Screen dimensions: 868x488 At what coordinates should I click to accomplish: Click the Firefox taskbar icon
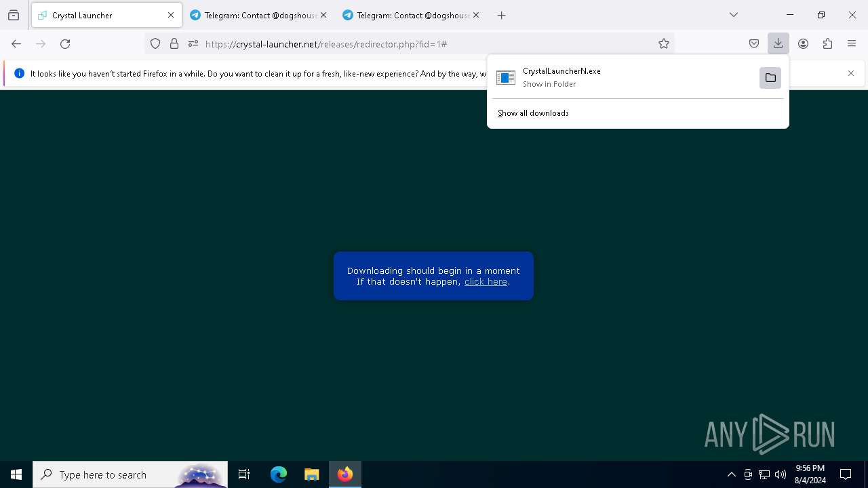pyautogui.click(x=345, y=474)
